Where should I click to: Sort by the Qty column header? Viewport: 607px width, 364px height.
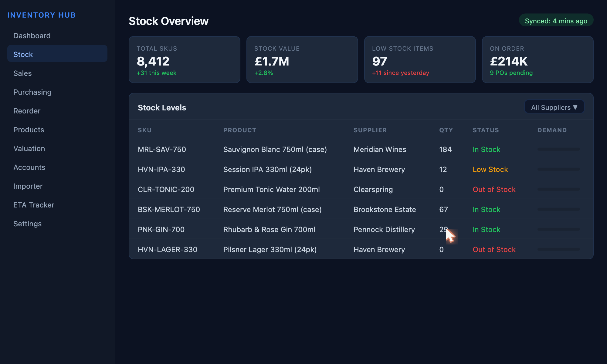(446, 130)
